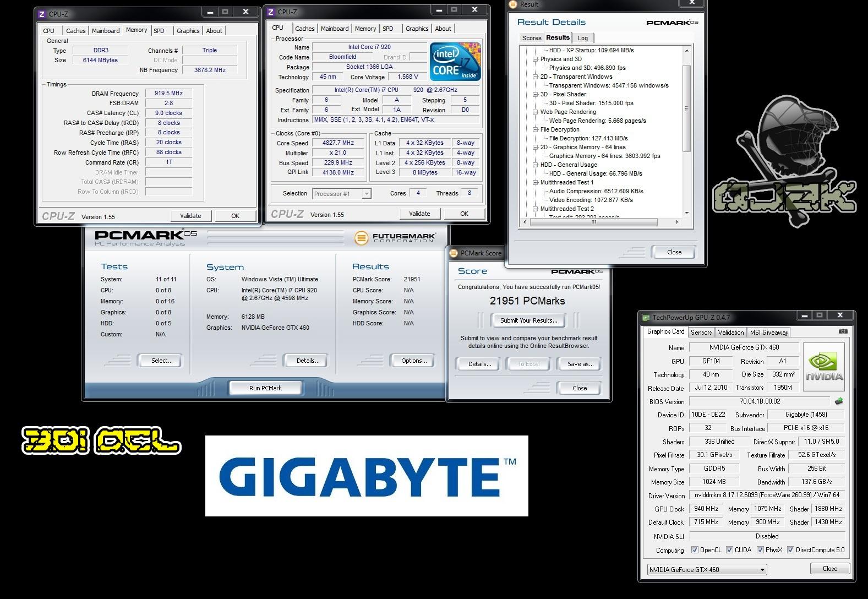Image resolution: width=868 pixels, height=599 pixels.
Task: Click the GPU-Z screenshot camera icon
Action: point(843,331)
